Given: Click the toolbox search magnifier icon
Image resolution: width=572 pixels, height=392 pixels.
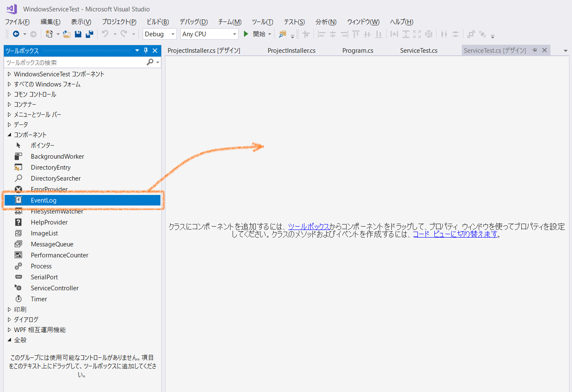Looking at the screenshot, I should (150, 62).
